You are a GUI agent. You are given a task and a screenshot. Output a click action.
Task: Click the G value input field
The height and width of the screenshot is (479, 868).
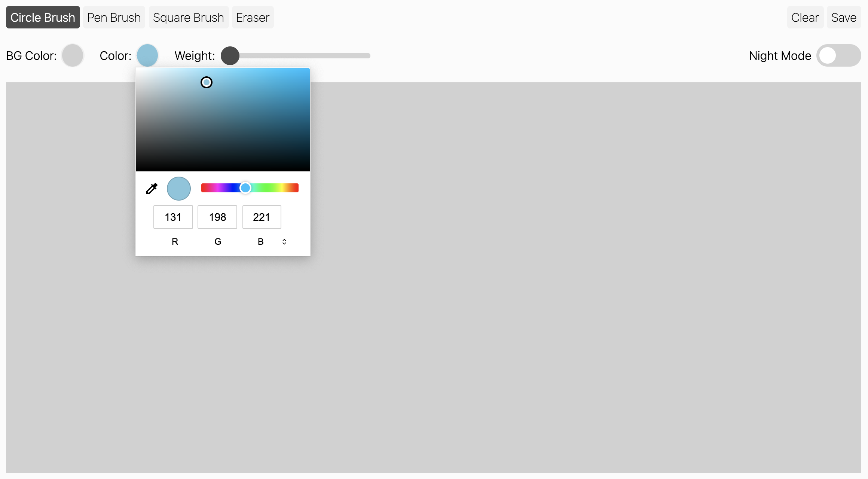pos(218,217)
